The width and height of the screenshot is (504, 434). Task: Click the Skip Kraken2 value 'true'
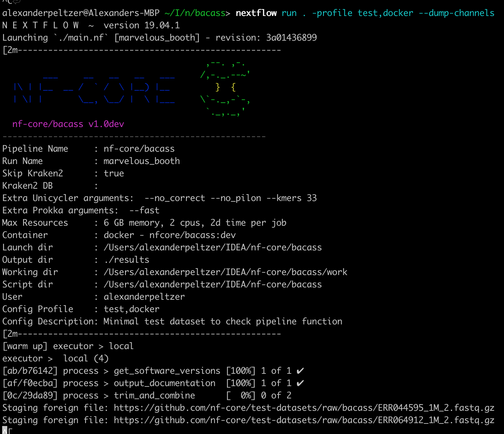(x=114, y=173)
